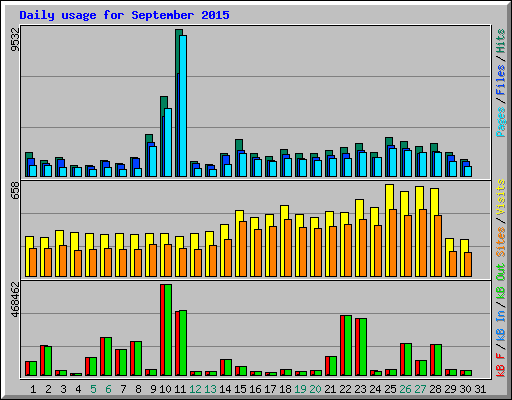Click the "Daily usage for September 2015" title

click(x=124, y=15)
